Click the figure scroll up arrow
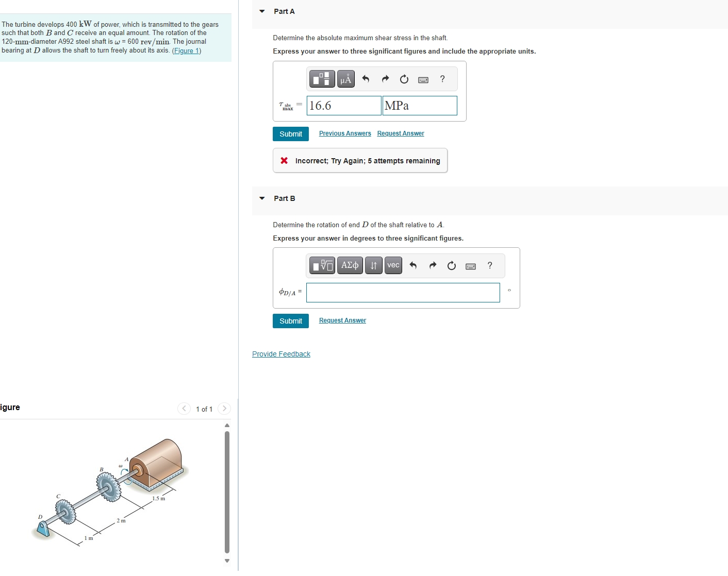This screenshot has width=728, height=576. [227, 425]
